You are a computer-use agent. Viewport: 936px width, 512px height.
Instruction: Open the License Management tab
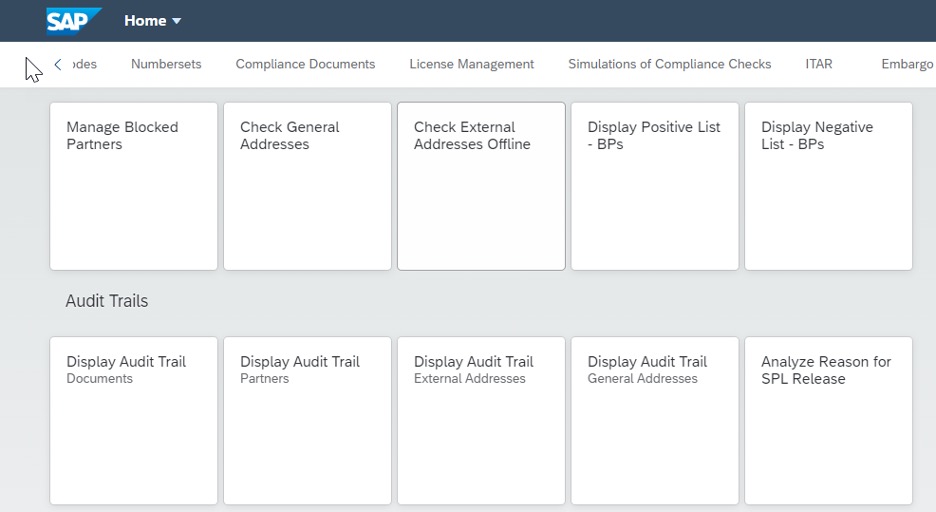(x=472, y=64)
